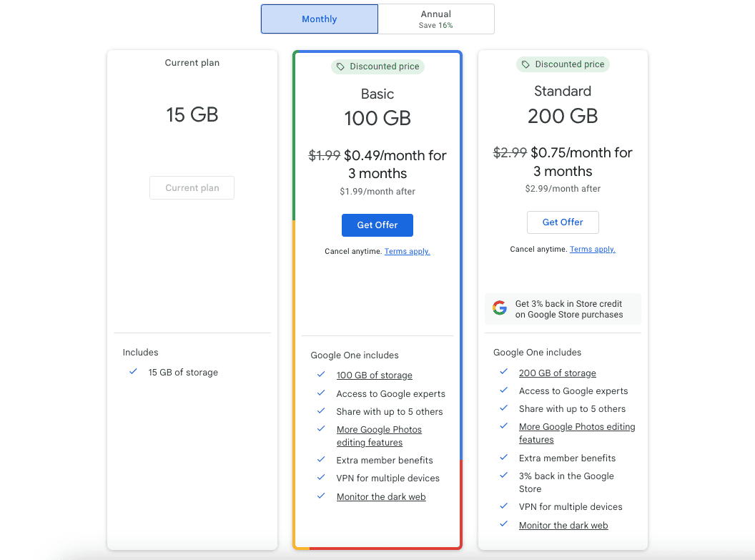
Task: Click the tag icon on Standard discounted badge
Action: 525,64
